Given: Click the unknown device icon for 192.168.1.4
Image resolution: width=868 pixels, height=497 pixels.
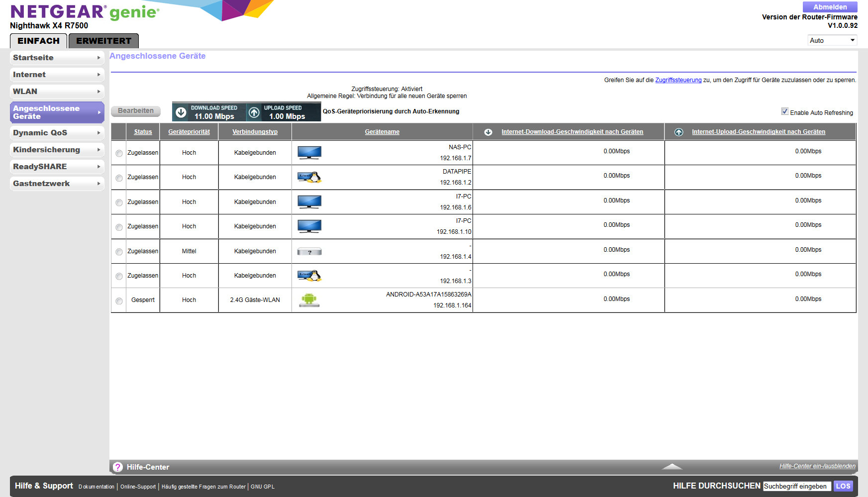Looking at the screenshot, I should click(x=309, y=252).
